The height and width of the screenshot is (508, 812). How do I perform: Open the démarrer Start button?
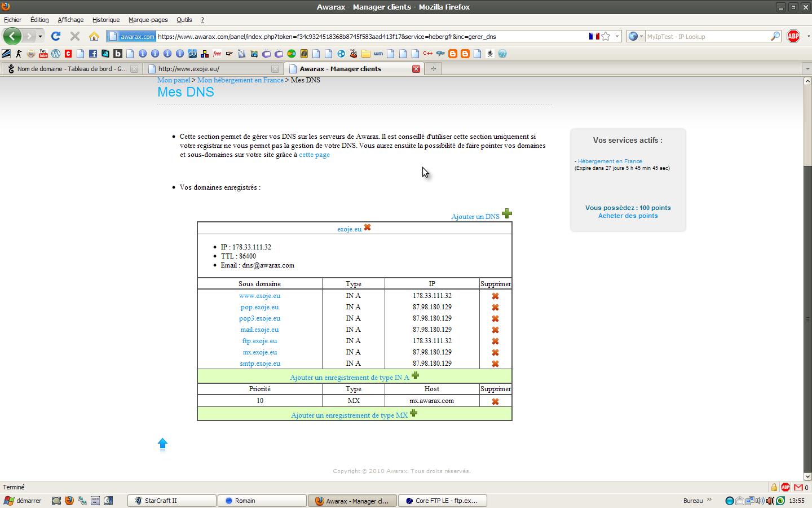(24, 501)
